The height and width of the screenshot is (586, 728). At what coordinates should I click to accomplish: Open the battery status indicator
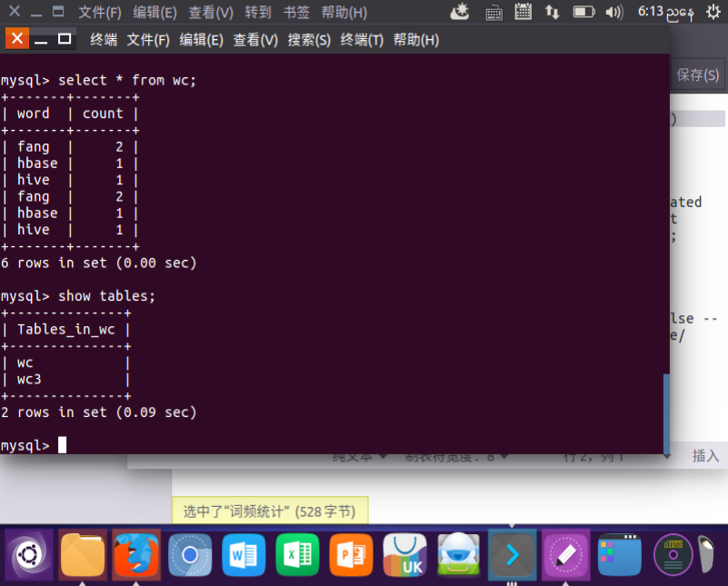point(584,12)
